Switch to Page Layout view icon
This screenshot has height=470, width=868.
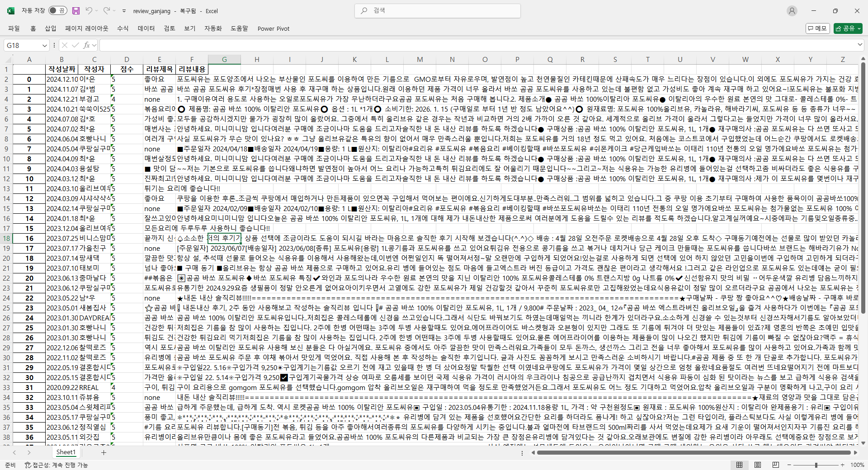(x=758, y=465)
